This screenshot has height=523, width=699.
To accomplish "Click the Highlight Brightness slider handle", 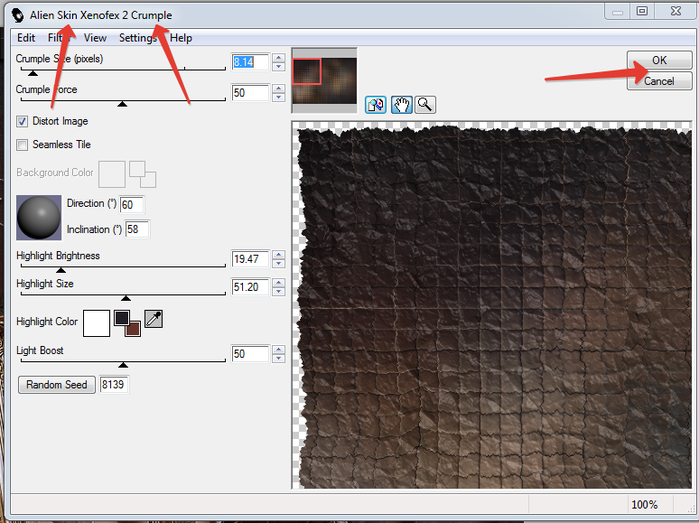I will point(61,270).
